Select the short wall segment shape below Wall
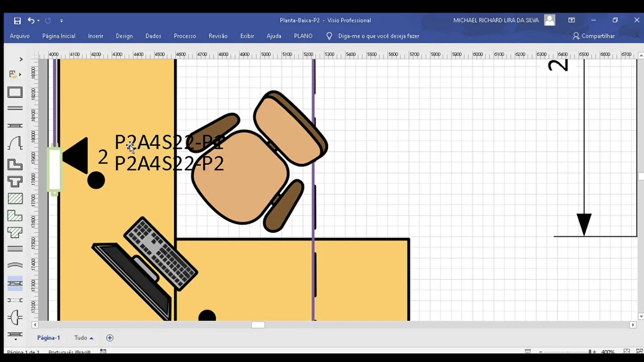Screen dimensions: 644x362 pyautogui.click(x=15, y=125)
